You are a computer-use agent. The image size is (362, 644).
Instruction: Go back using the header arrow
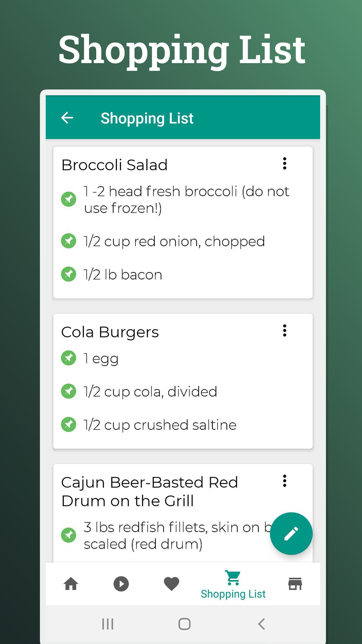pyautogui.click(x=67, y=118)
